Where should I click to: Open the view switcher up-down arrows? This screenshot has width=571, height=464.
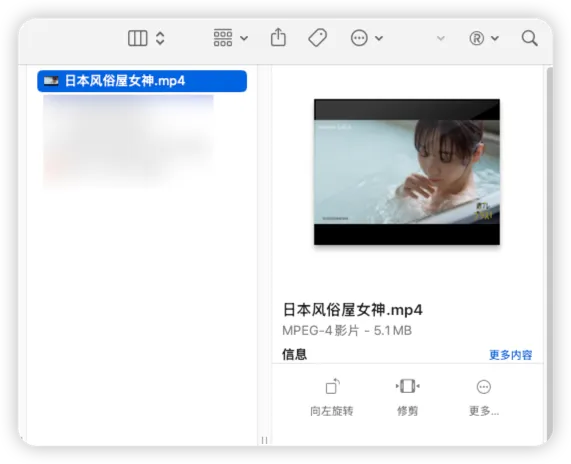click(x=160, y=38)
